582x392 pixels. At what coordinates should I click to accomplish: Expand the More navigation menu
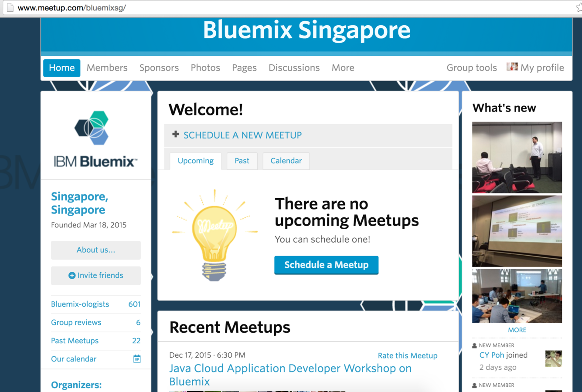(343, 68)
